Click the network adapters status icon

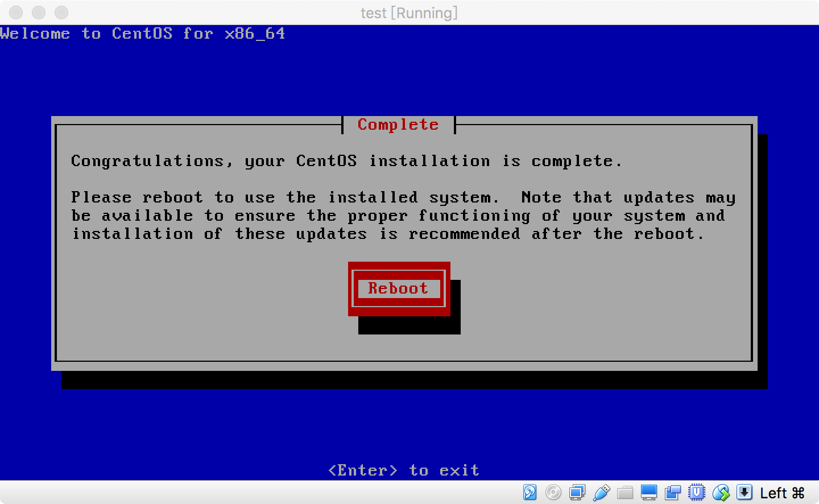(x=577, y=492)
